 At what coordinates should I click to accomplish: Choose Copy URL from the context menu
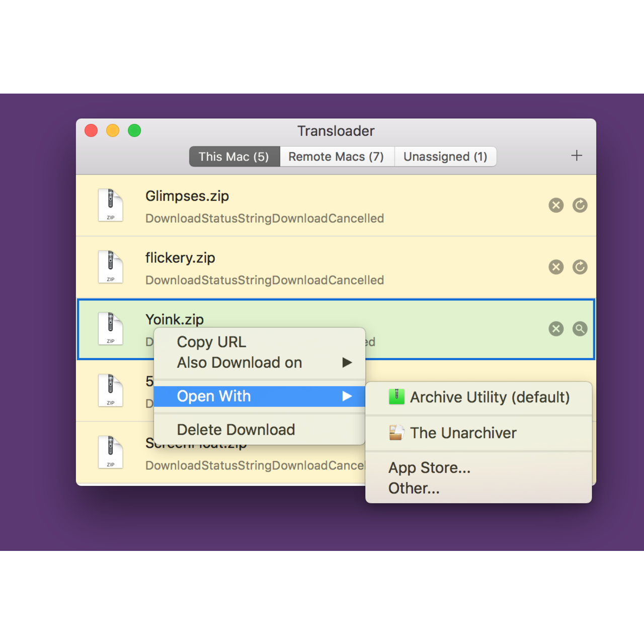click(211, 342)
